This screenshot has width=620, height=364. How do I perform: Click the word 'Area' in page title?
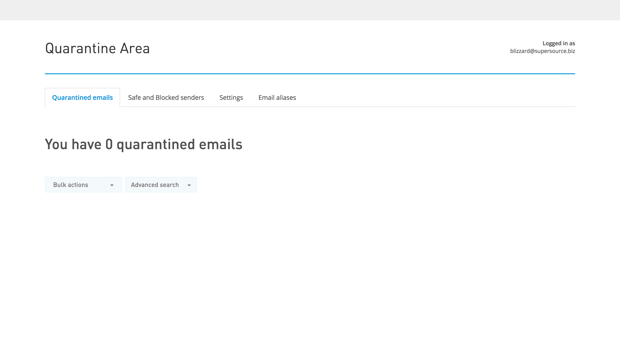(x=135, y=48)
